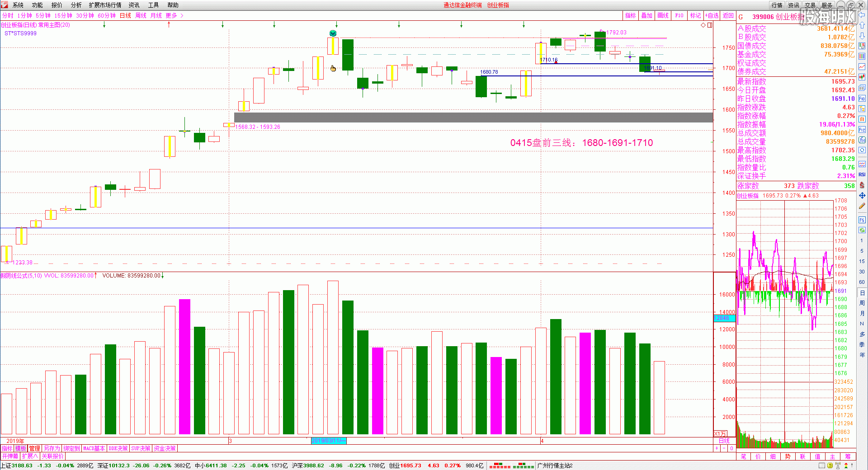Open the 系统 menu

pos(18,5)
